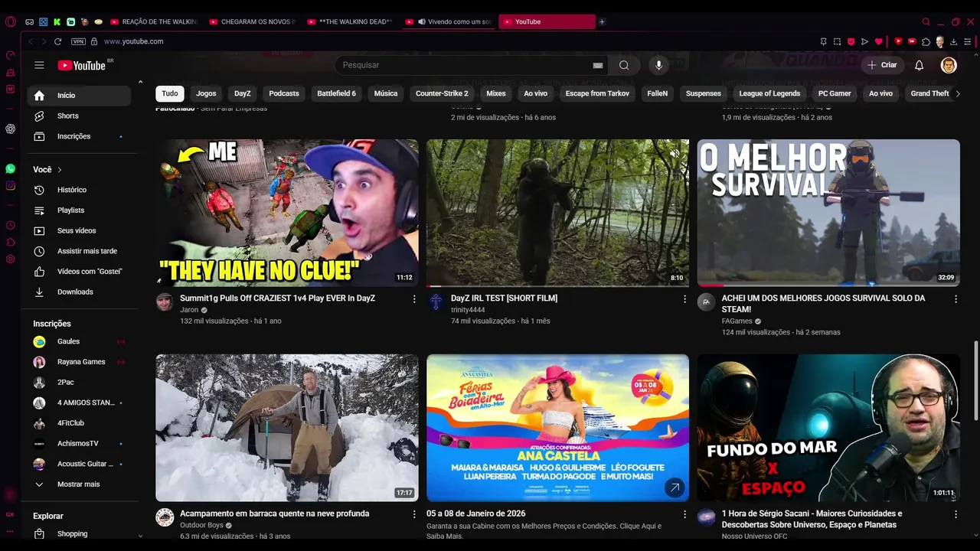Open Assistir mais tarde in the sidebar
Image resolution: width=980 pixels, height=551 pixels.
[80, 251]
